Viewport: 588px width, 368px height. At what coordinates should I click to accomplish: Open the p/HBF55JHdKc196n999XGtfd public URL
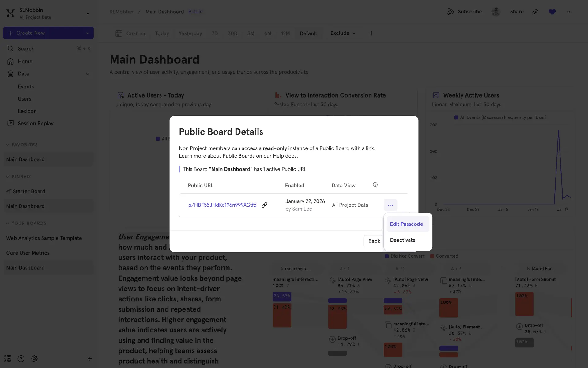coord(222,205)
